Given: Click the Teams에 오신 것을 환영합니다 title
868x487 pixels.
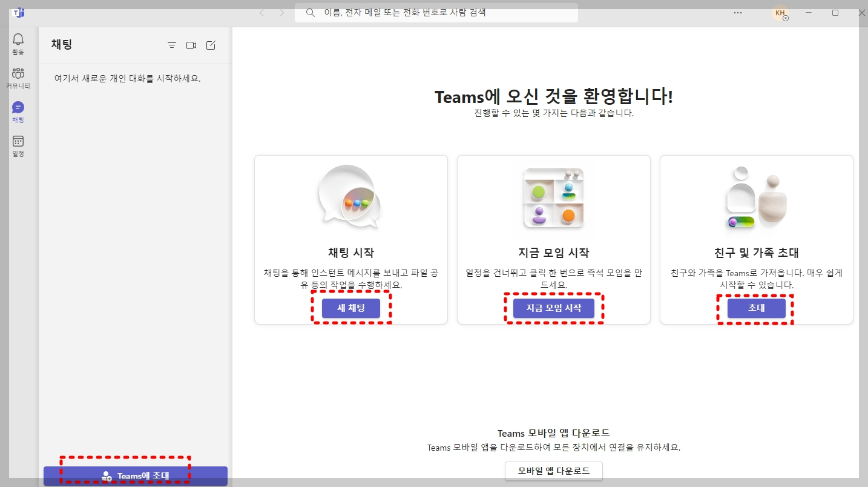Looking at the screenshot, I should (x=554, y=97).
